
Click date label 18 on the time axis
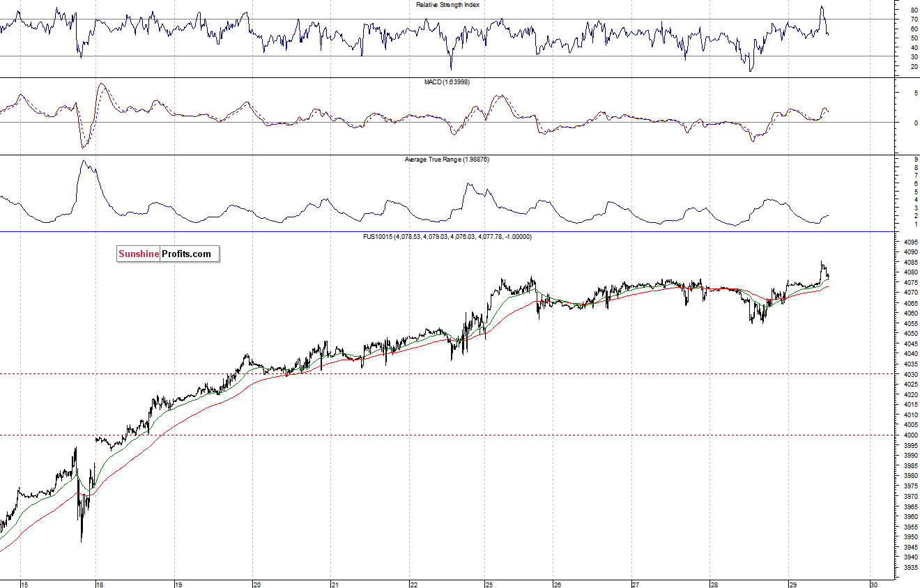(100, 584)
